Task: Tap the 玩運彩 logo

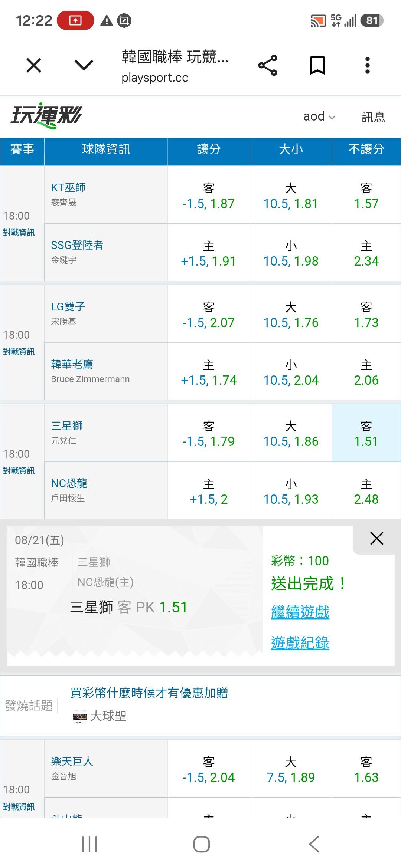Action: point(46,115)
